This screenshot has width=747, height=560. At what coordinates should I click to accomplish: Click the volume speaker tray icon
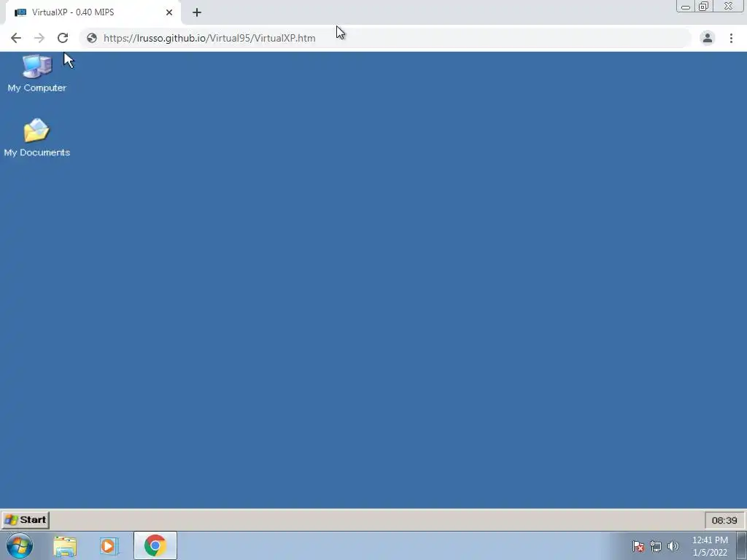coord(673,546)
